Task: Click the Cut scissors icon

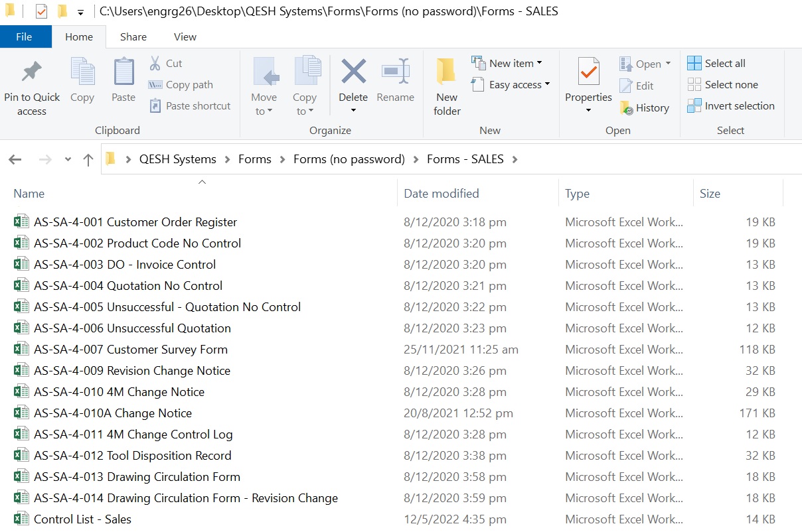Action: coord(155,64)
